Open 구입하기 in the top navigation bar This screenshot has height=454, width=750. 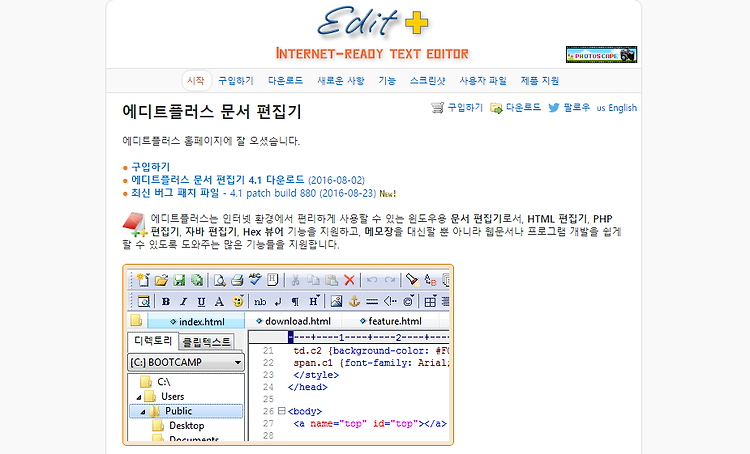(236, 81)
